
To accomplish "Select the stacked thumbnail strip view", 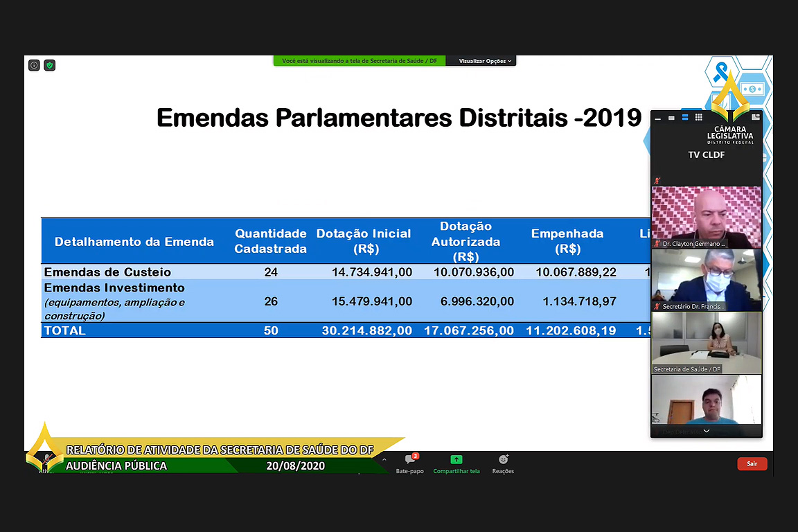I will point(685,118).
